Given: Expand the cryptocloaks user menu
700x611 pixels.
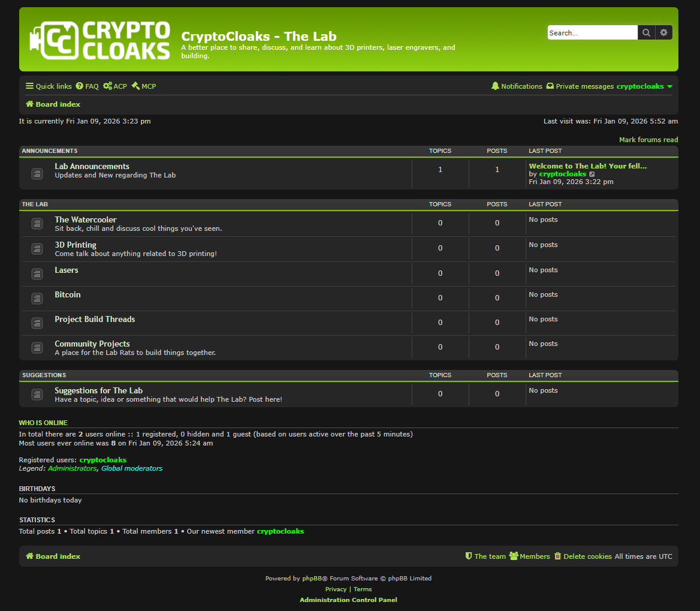Looking at the screenshot, I should [644, 86].
